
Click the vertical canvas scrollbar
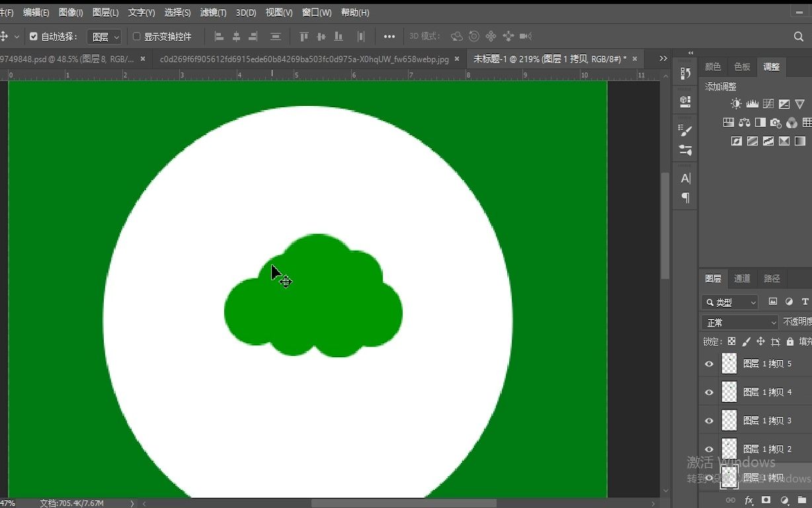pyautogui.click(x=665, y=225)
